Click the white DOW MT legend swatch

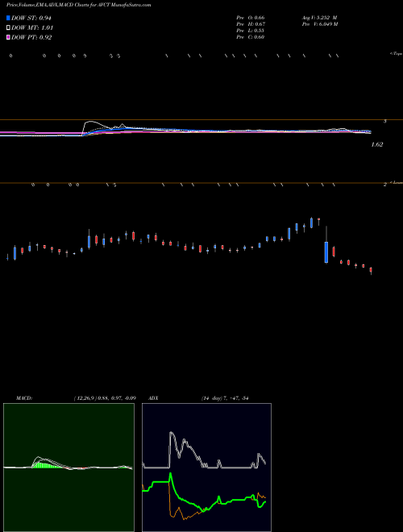pyautogui.click(x=8, y=28)
